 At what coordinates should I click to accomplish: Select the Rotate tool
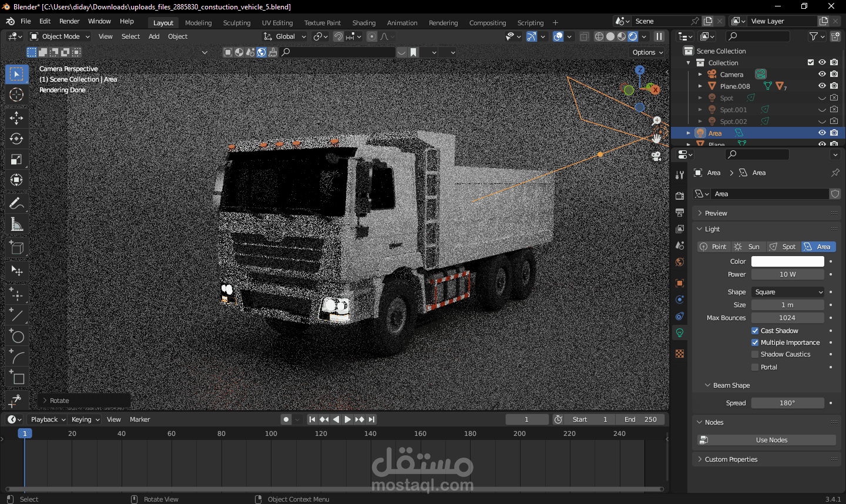pyautogui.click(x=16, y=139)
